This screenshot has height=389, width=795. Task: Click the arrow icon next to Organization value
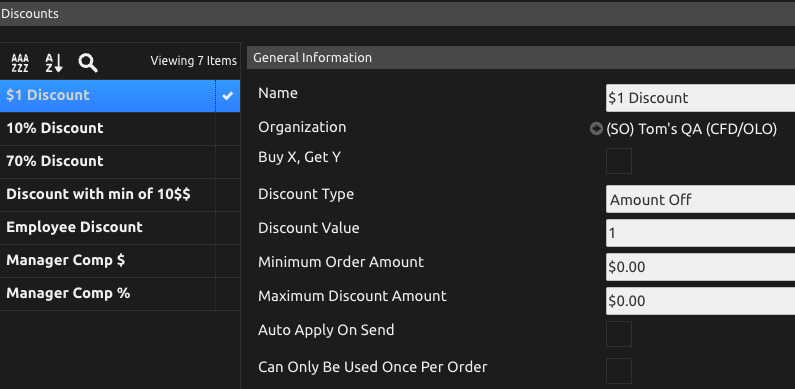[596, 129]
